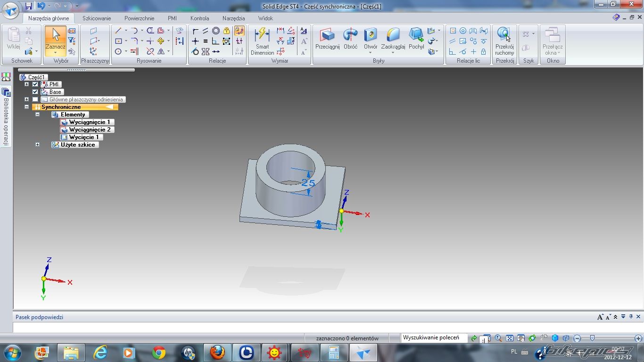Click the Mirror tool in Rysowanie

pos(161,51)
